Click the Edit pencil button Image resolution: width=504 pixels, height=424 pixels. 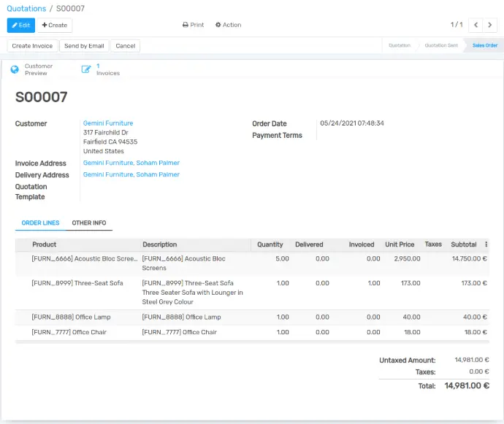[21, 25]
